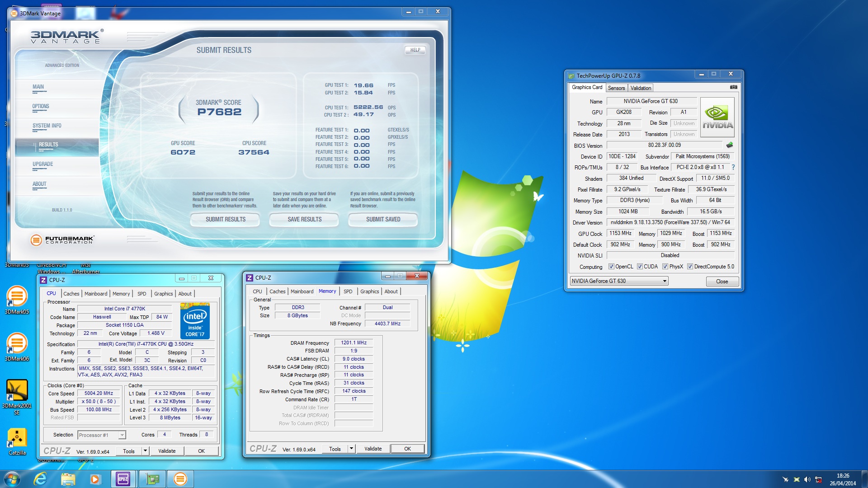Expand Tools dropdown arrow in CPU window
868x488 pixels.
145,451
